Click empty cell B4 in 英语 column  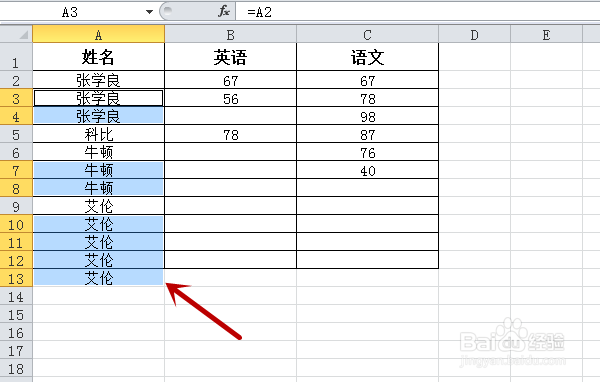(230, 116)
